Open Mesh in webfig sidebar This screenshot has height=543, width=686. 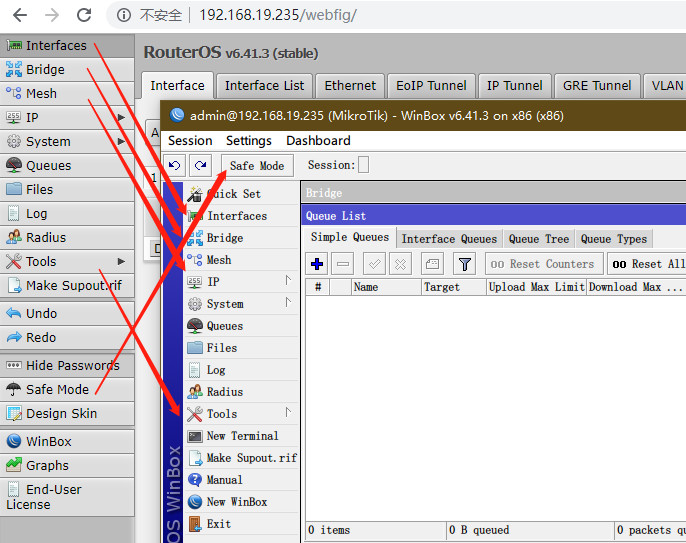(67, 94)
